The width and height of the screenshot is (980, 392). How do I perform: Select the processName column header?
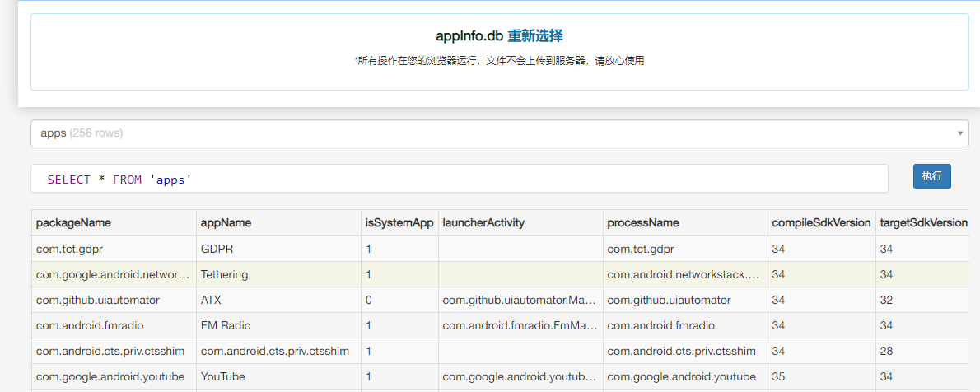click(x=643, y=222)
